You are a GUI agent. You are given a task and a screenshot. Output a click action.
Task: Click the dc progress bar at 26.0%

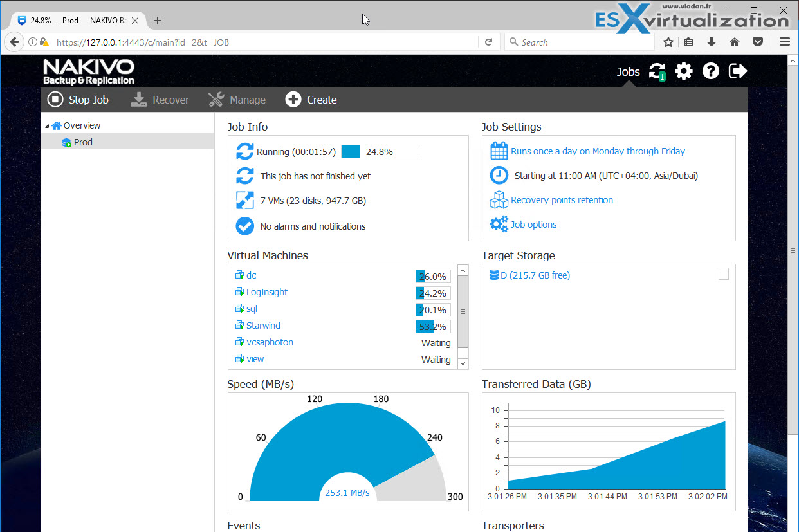433,277
